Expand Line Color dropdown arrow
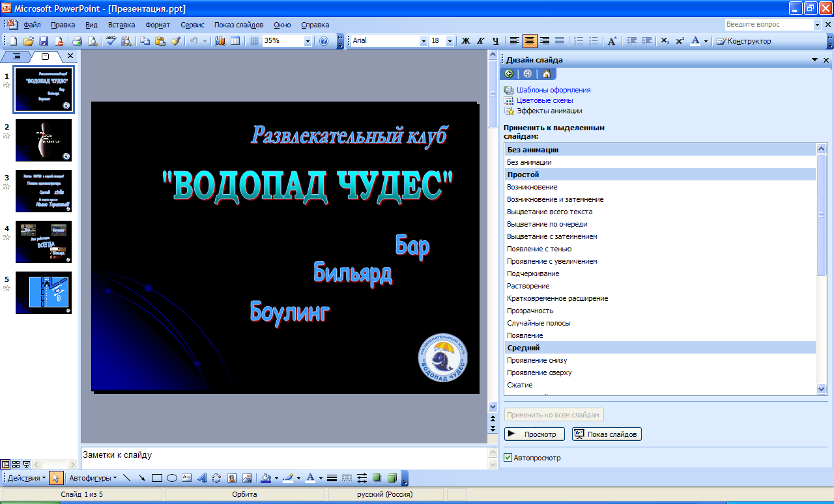Screen dimensions: 834x504 coord(298,478)
